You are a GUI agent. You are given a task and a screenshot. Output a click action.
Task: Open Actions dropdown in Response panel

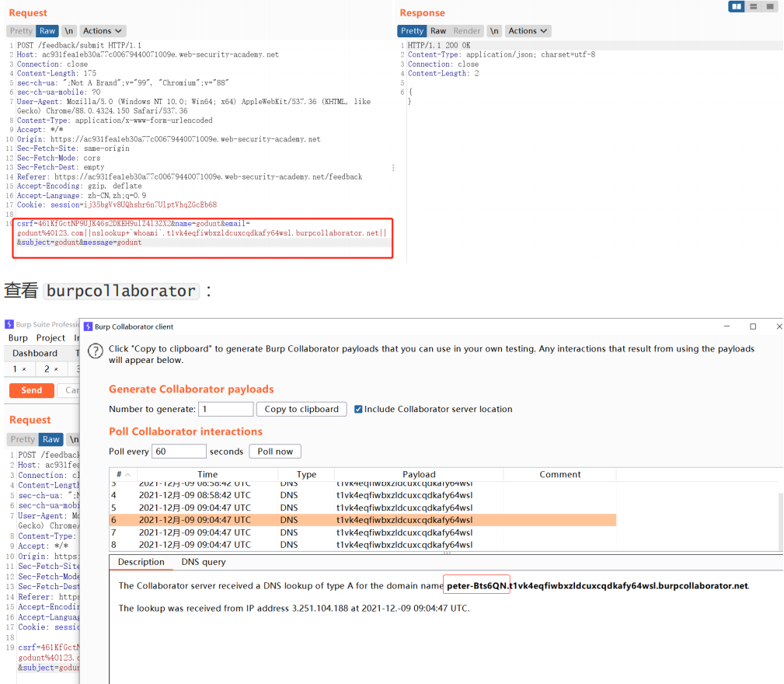click(528, 30)
